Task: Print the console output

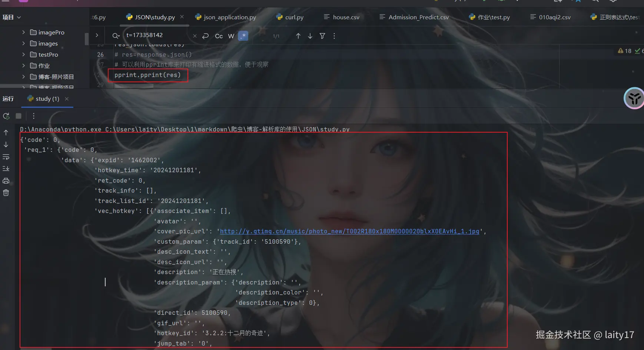Action: [6, 181]
